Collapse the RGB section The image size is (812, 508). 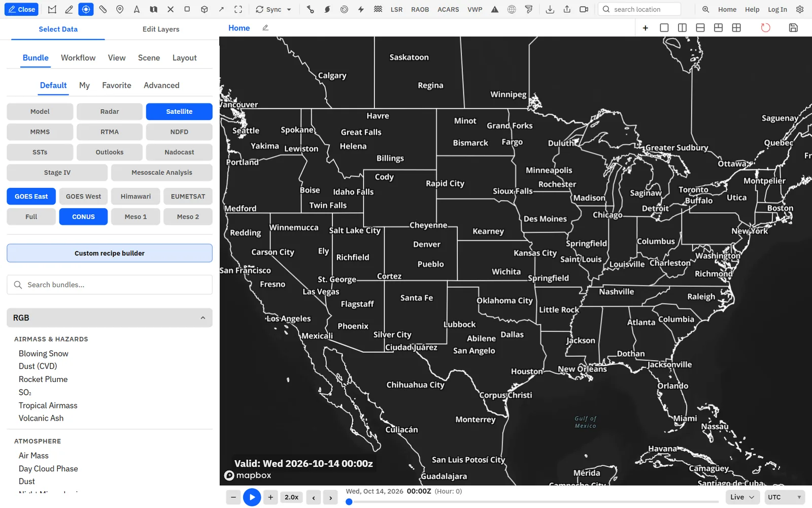pos(110,317)
